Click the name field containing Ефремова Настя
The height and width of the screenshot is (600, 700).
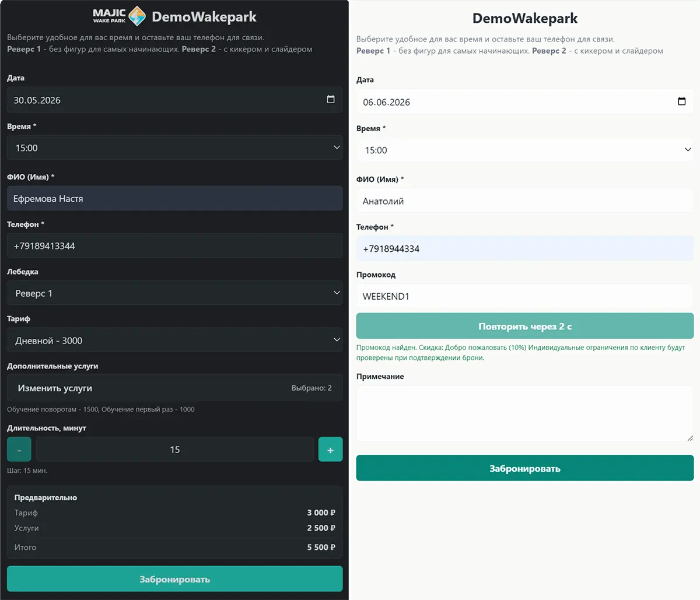point(175,198)
